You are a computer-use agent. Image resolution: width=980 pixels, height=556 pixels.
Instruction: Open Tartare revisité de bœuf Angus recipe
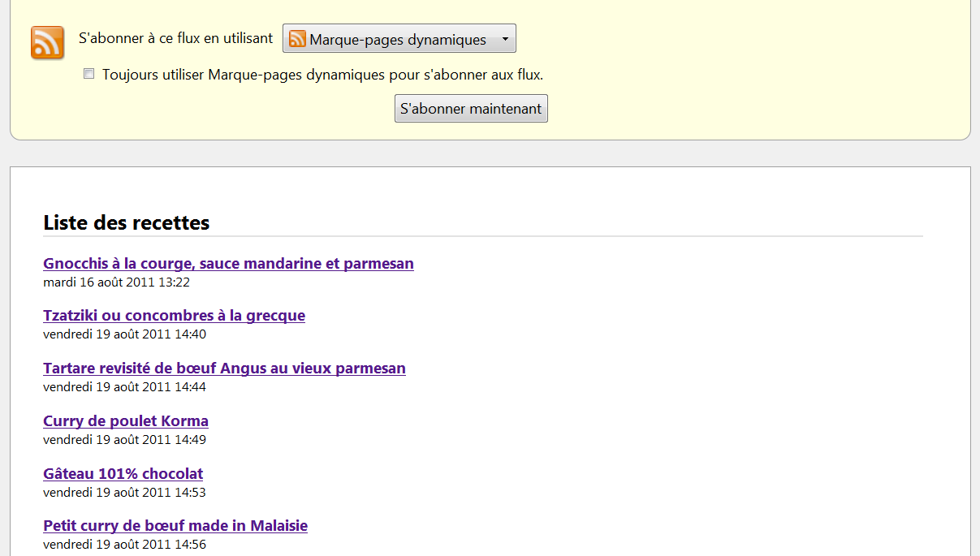(x=224, y=369)
